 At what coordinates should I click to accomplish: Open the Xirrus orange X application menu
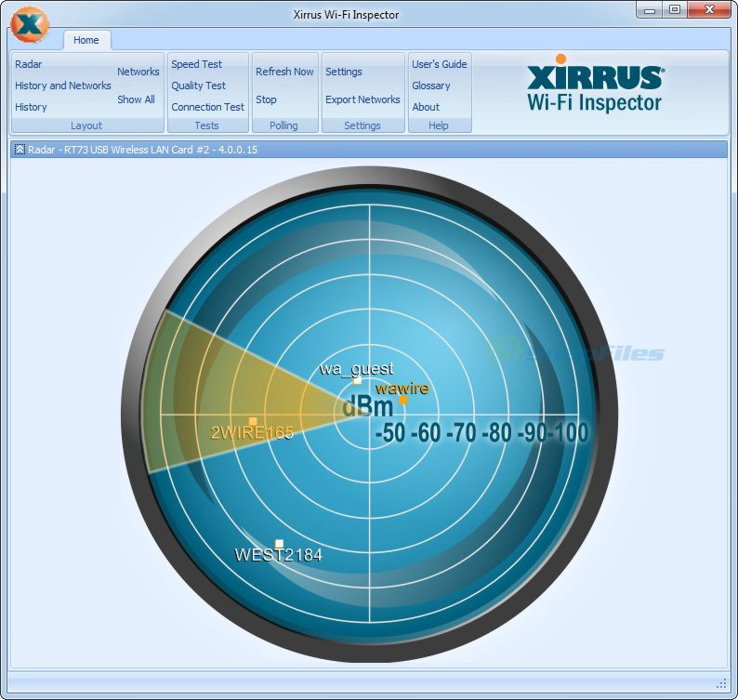pos(30,23)
